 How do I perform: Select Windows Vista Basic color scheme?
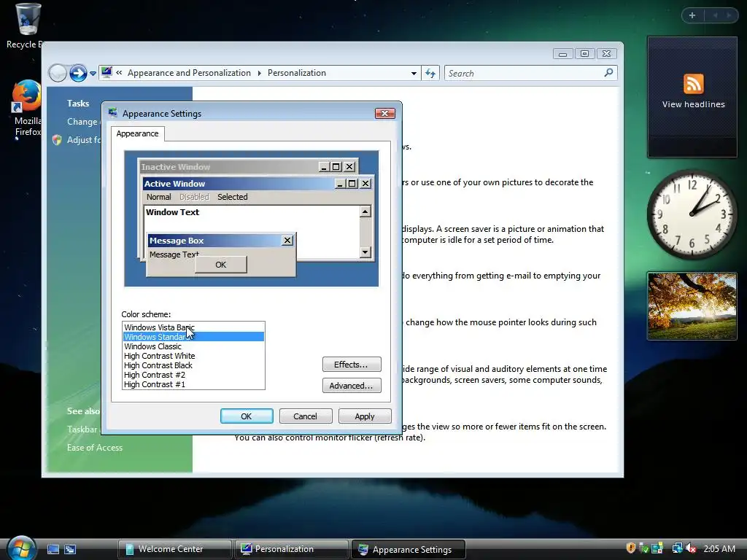click(193, 327)
